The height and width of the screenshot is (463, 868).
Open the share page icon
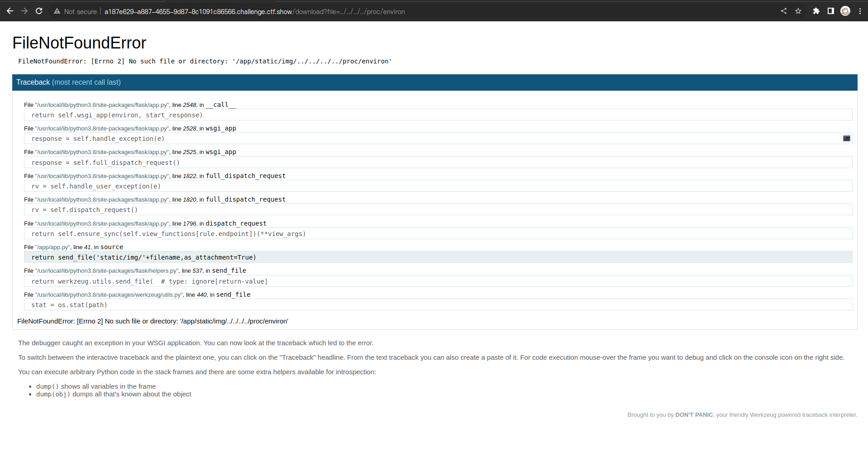(784, 11)
